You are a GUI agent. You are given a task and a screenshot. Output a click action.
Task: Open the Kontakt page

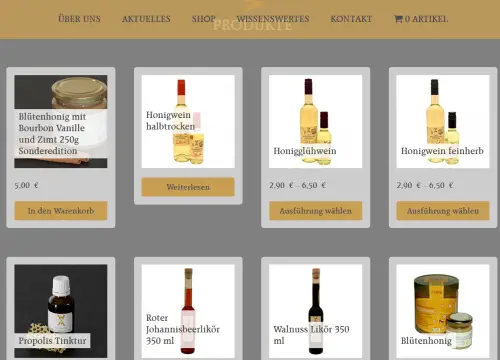pyautogui.click(x=351, y=19)
